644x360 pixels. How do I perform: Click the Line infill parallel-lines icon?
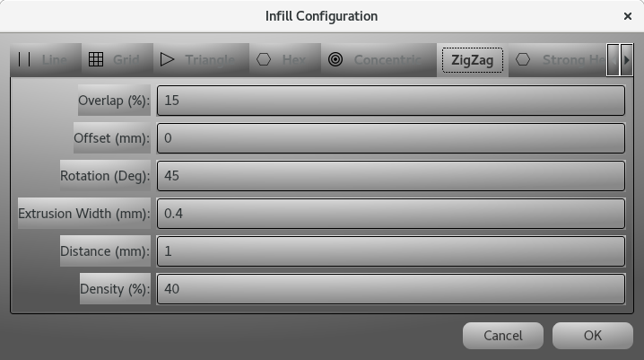click(24, 60)
